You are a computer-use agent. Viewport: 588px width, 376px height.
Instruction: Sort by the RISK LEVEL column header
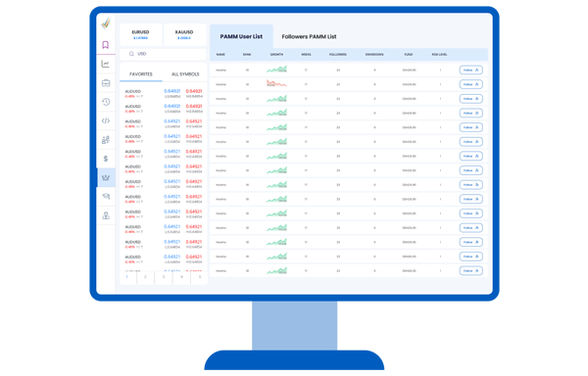(x=439, y=55)
